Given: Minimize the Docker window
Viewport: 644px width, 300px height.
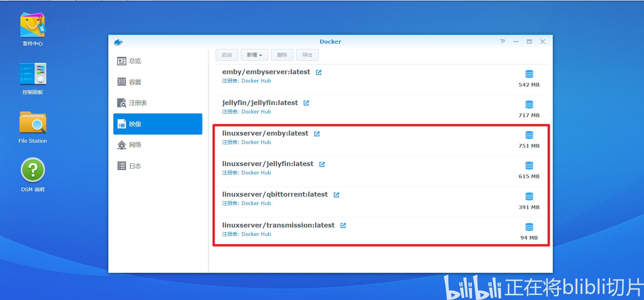Looking at the screenshot, I should [x=516, y=42].
